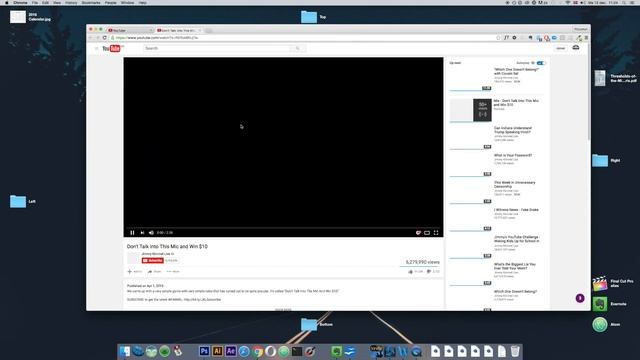Select the Top folder on desktop
This screenshot has width=640, height=360.
(309, 17)
